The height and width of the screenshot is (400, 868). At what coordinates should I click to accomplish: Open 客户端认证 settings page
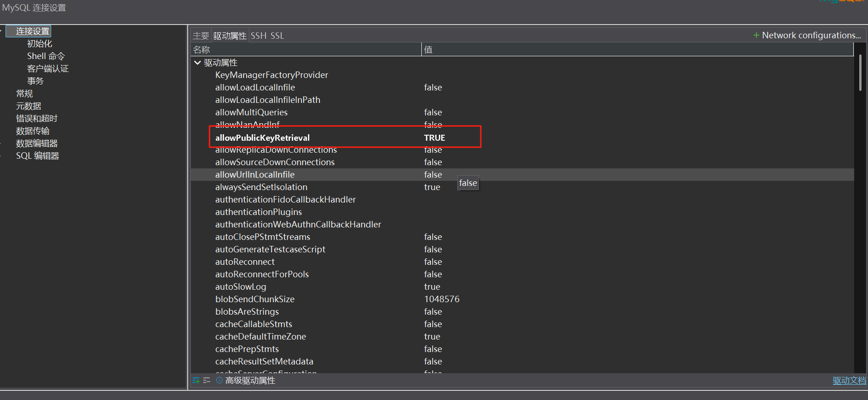(x=47, y=69)
